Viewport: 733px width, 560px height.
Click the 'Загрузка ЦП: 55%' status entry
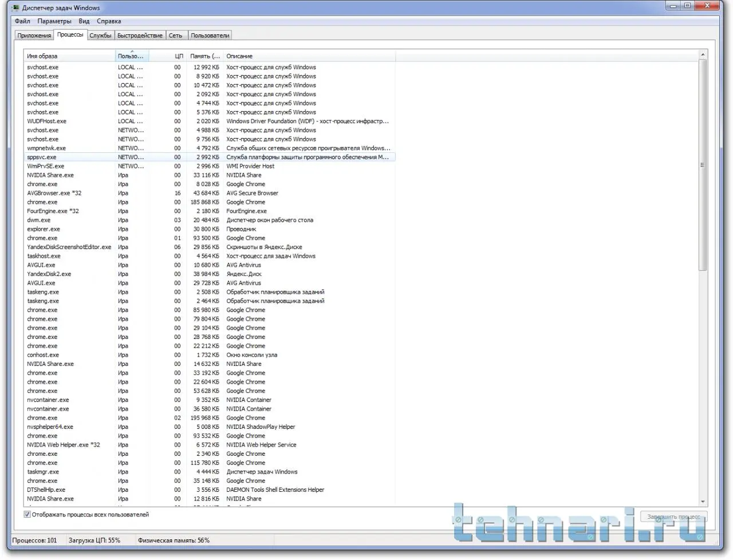click(x=94, y=541)
